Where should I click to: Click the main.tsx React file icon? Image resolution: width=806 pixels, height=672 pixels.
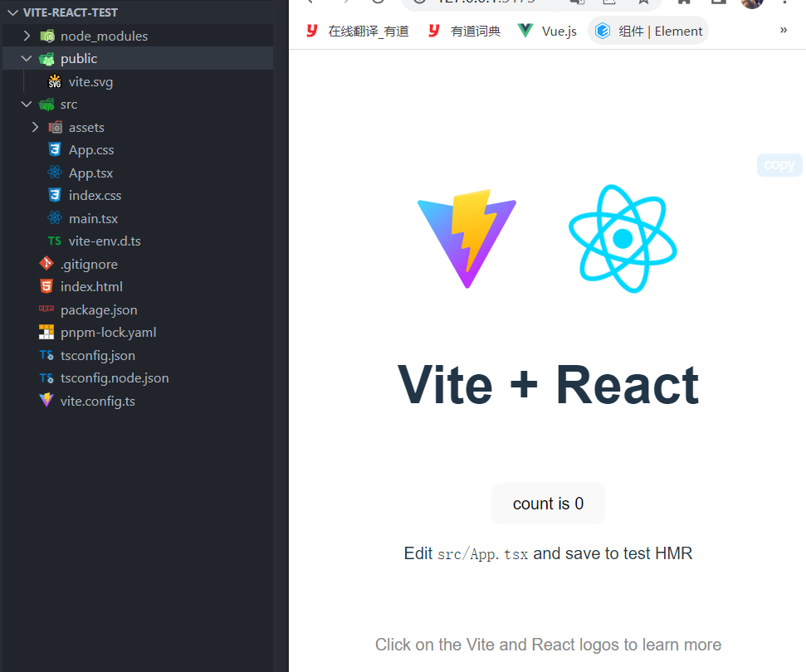coord(55,218)
